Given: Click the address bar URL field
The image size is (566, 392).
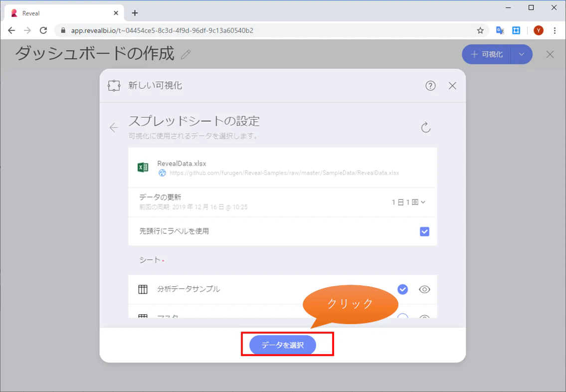Looking at the screenshot, I should (x=271, y=30).
